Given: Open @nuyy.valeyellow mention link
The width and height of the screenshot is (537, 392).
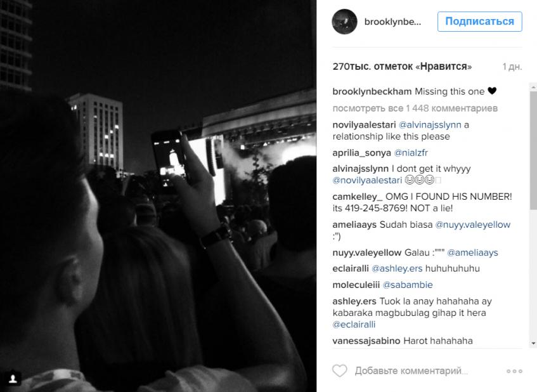Looking at the screenshot, I should 472,225.
